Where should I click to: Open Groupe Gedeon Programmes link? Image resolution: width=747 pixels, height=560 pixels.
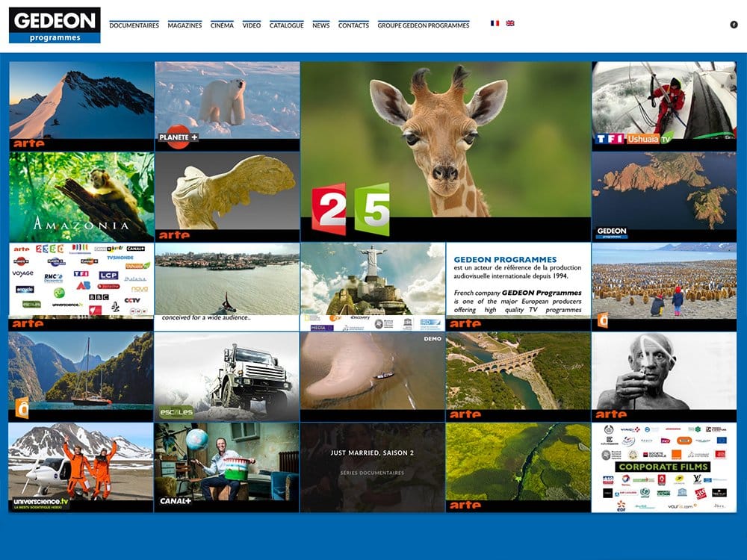click(x=424, y=25)
